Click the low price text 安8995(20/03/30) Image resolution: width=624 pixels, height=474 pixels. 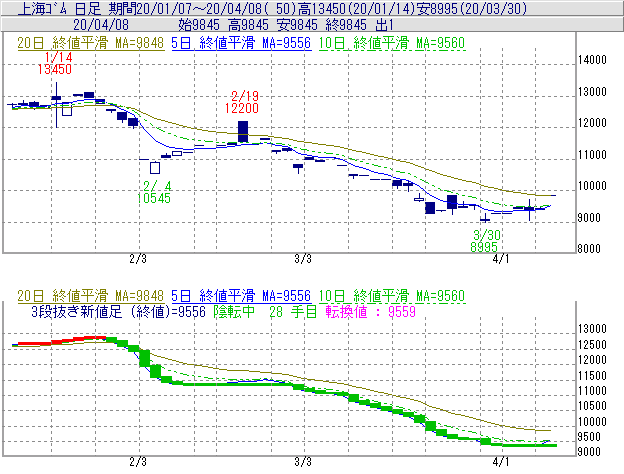point(472,8)
